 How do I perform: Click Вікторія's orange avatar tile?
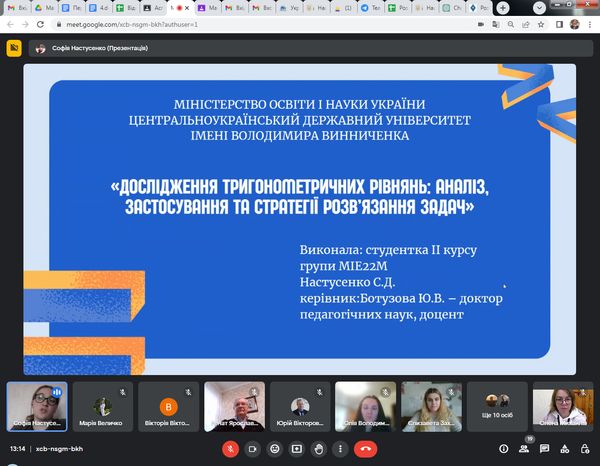(x=167, y=405)
